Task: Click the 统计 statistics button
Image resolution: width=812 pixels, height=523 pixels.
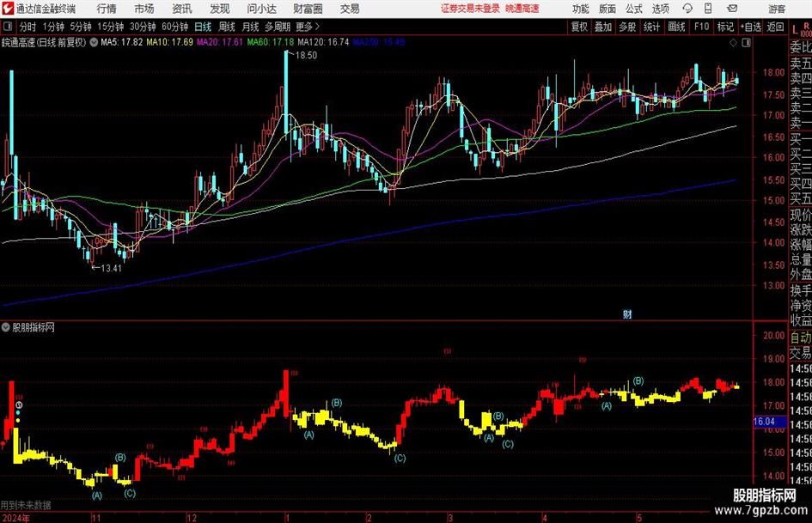Action: pyautogui.click(x=651, y=27)
